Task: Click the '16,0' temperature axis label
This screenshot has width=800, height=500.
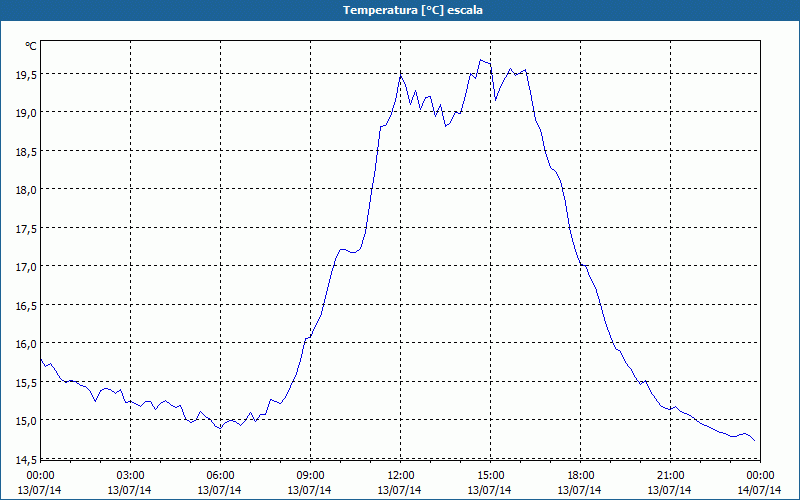Action: 26,344
